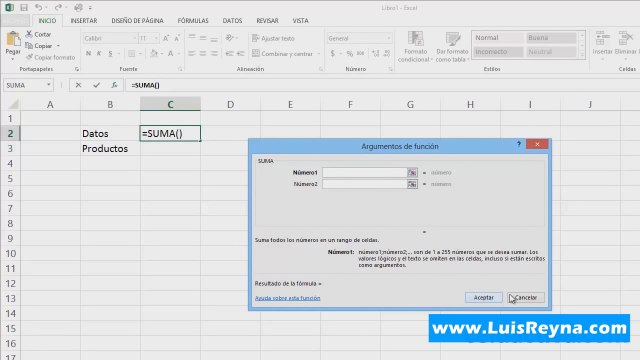
Task: Click the percent style icon
Action: 350,53
